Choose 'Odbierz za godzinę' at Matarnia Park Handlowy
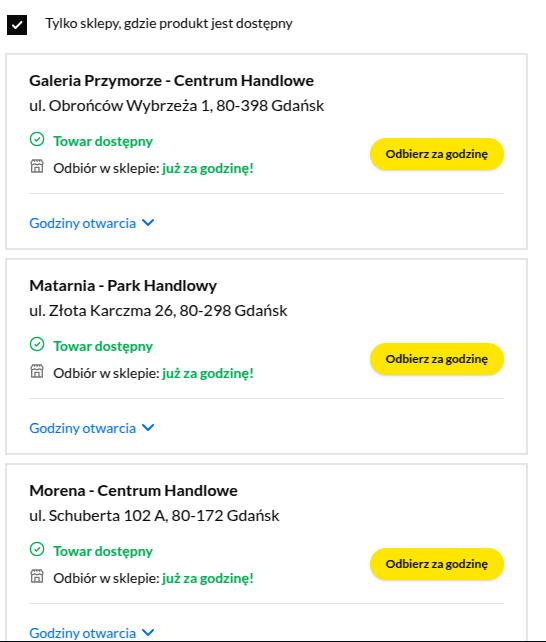 coord(437,359)
